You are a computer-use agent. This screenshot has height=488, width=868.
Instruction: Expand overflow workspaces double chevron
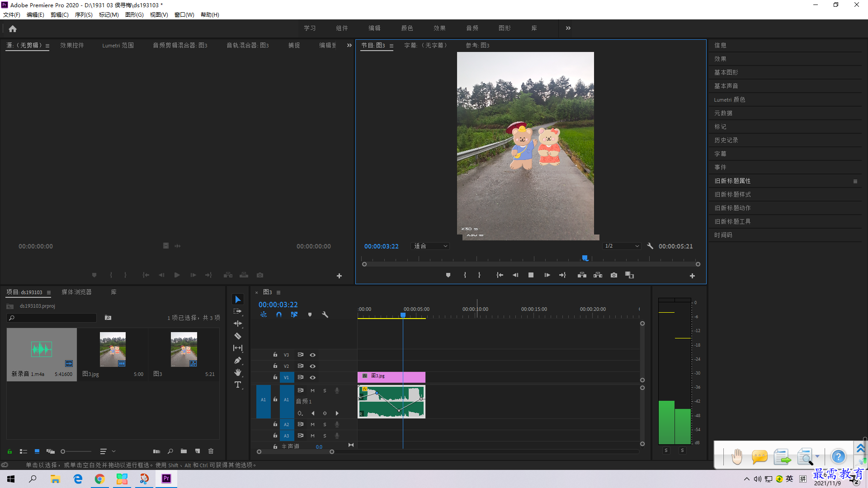[x=568, y=28]
